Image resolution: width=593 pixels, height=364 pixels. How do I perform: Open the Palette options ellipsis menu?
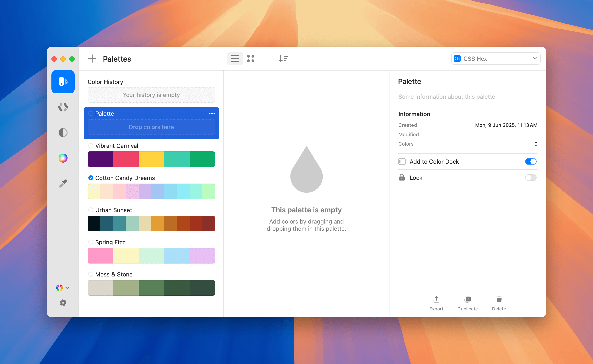coord(212,113)
